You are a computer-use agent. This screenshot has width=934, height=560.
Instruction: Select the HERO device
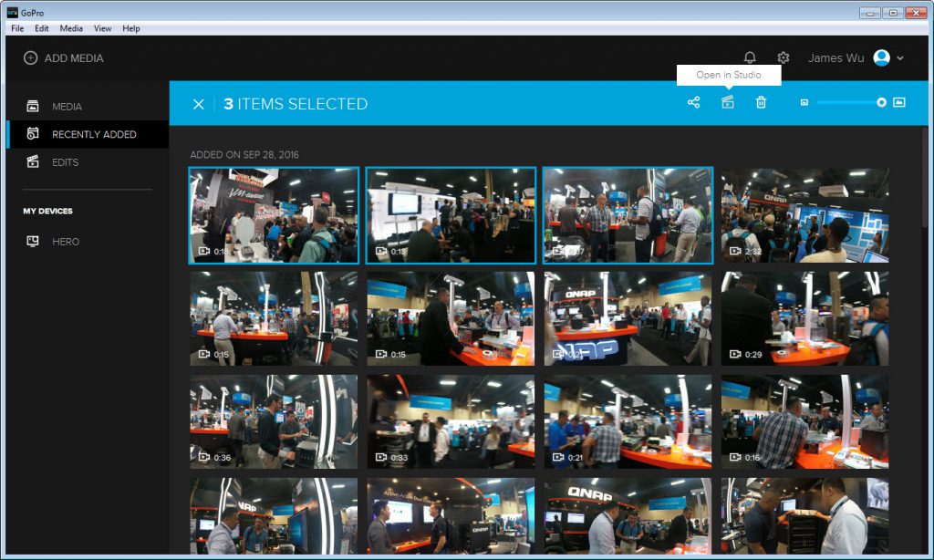(66, 242)
